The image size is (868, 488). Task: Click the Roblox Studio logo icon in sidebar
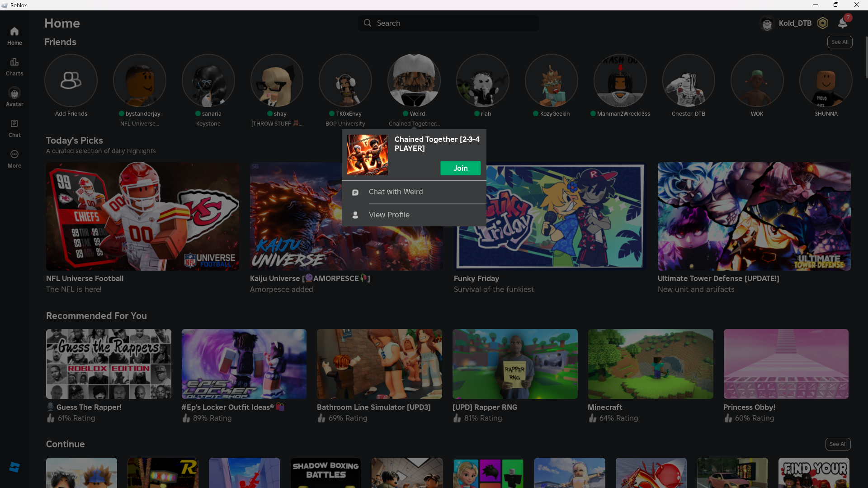(x=14, y=467)
